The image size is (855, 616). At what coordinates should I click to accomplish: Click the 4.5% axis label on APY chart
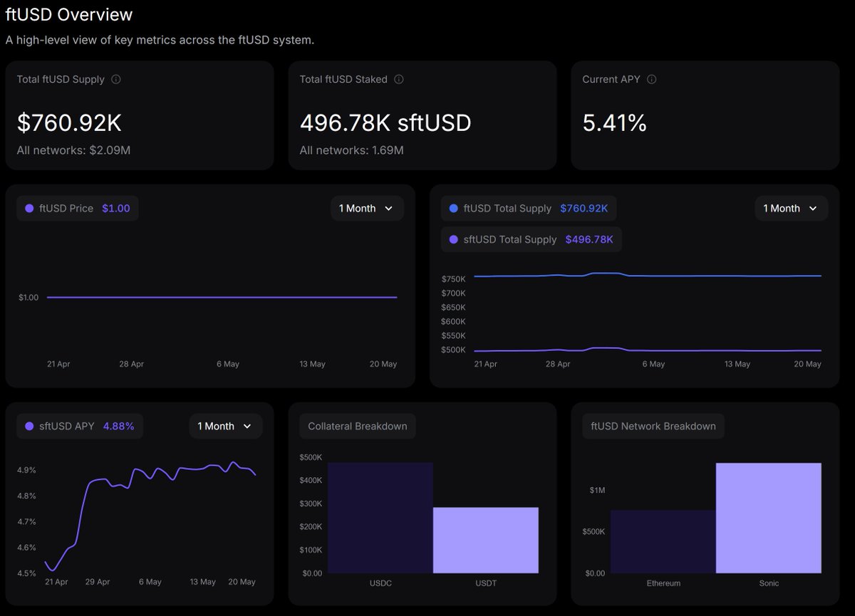click(x=26, y=573)
